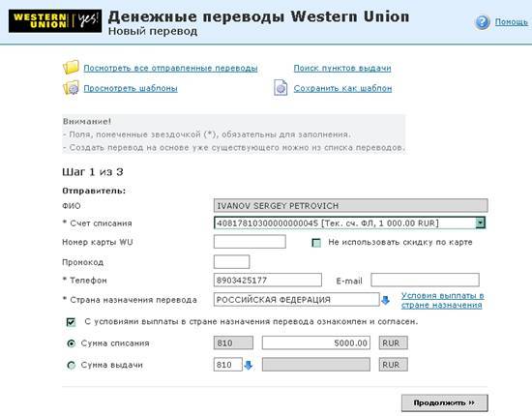This screenshot has width=532, height=416.
Task: Click the Внимание! notice heading
Action: click(87, 121)
